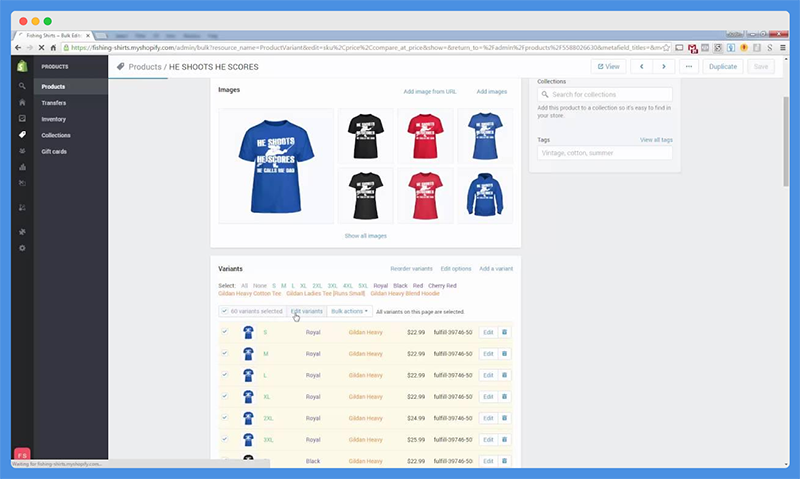Select Cherry Red variants filter

point(442,286)
